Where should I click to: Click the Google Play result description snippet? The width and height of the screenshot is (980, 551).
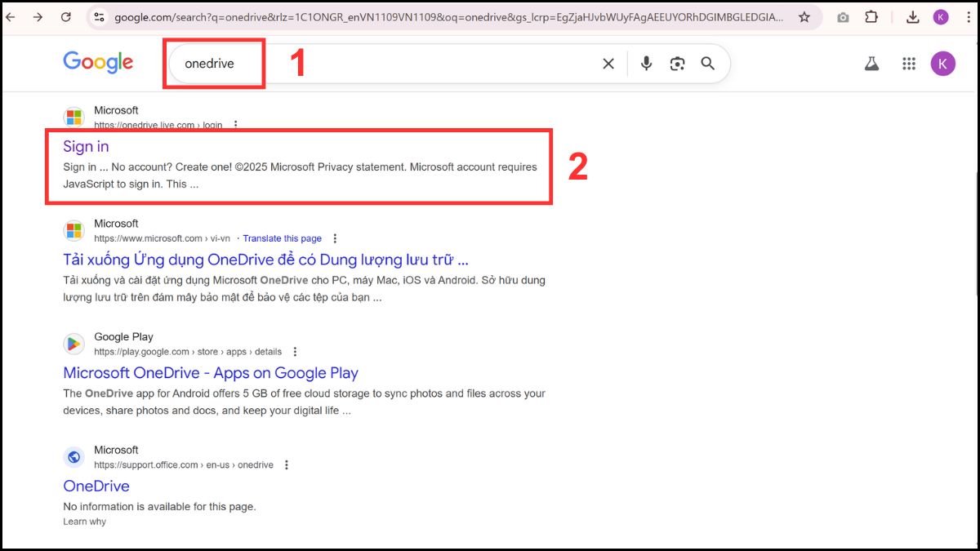pyautogui.click(x=304, y=402)
